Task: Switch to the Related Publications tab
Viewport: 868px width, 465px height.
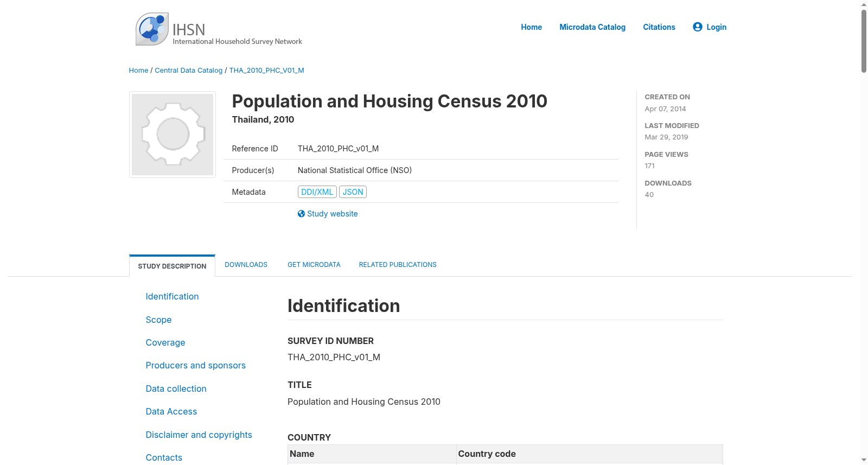Action: pyautogui.click(x=398, y=265)
